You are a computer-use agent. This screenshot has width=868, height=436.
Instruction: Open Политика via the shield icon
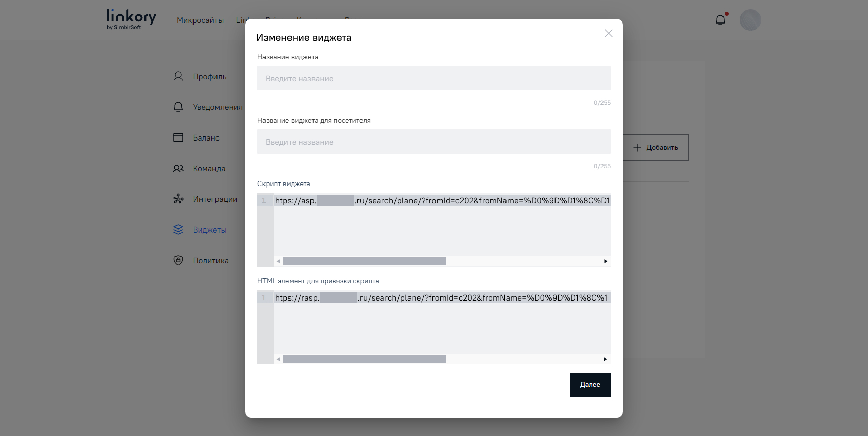[x=178, y=260]
